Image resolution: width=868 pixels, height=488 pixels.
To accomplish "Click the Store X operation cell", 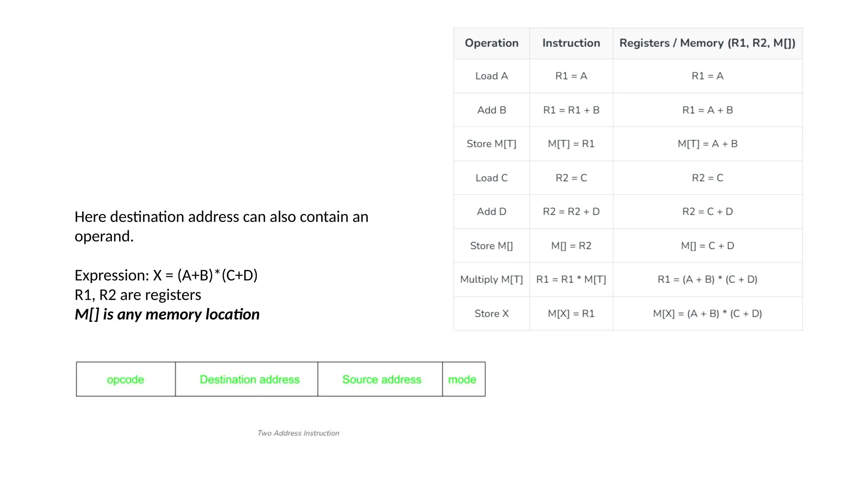I will pos(492,313).
